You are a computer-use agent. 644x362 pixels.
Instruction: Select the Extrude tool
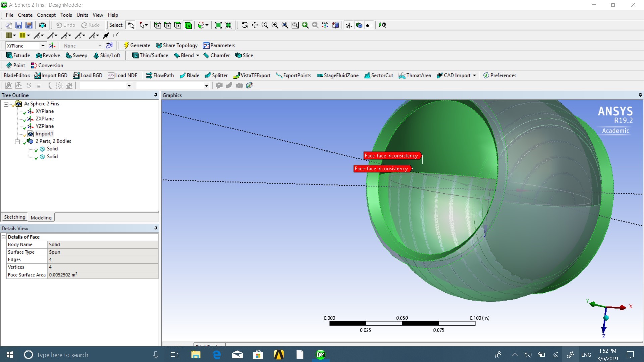(x=18, y=55)
